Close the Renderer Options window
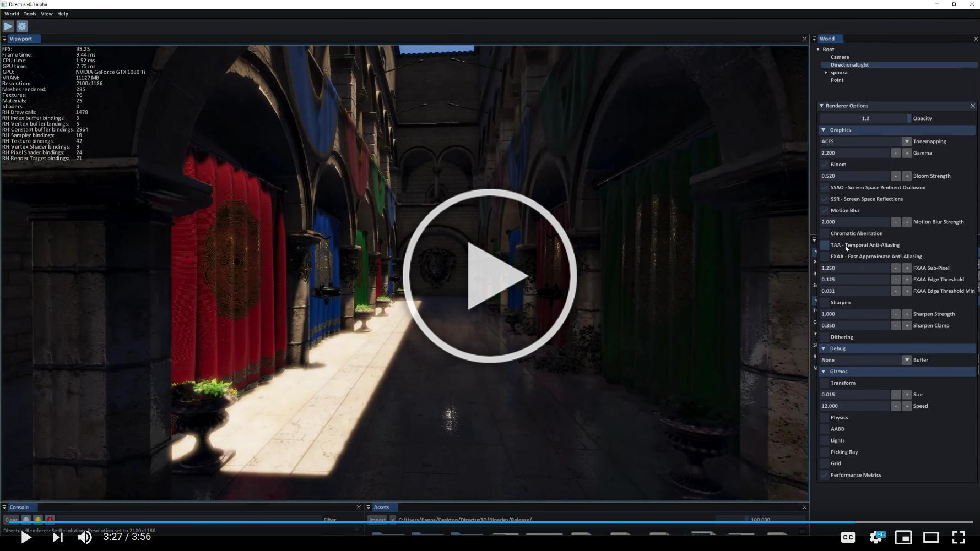This screenshot has height=551, width=980. pyautogui.click(x=972, y=106)
